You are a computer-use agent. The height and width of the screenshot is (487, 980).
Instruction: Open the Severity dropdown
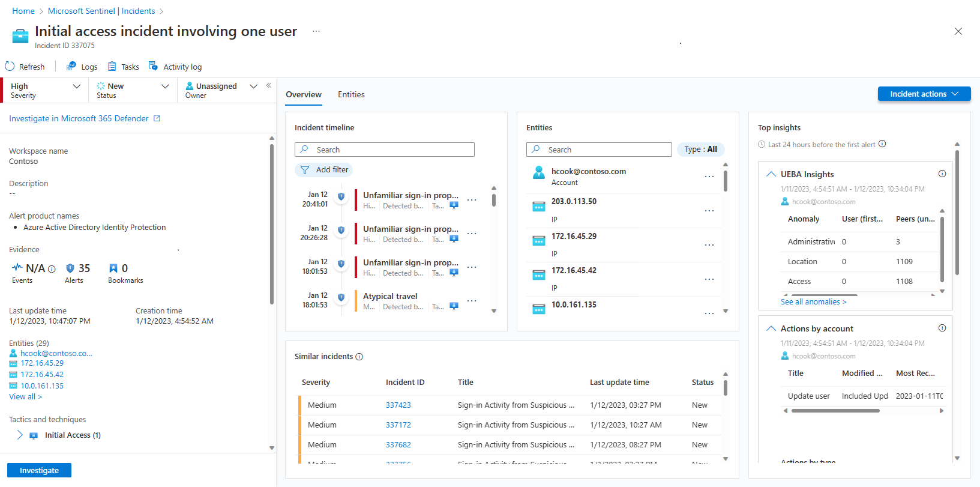76,86
